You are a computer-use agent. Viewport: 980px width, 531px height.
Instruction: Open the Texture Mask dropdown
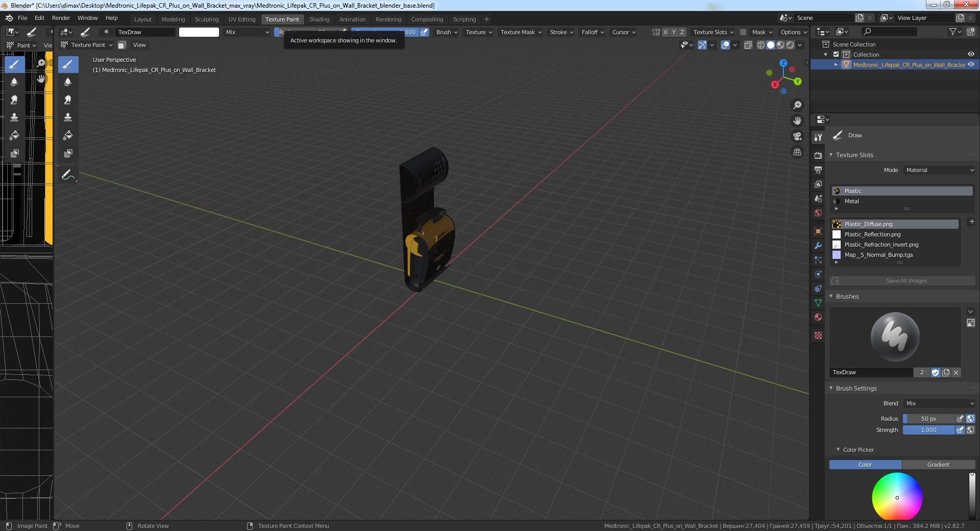coord(521,32)
